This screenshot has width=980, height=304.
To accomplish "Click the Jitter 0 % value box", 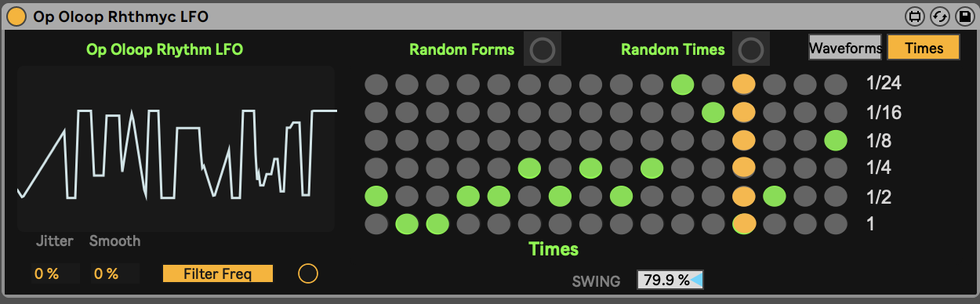I will [56, 273].
